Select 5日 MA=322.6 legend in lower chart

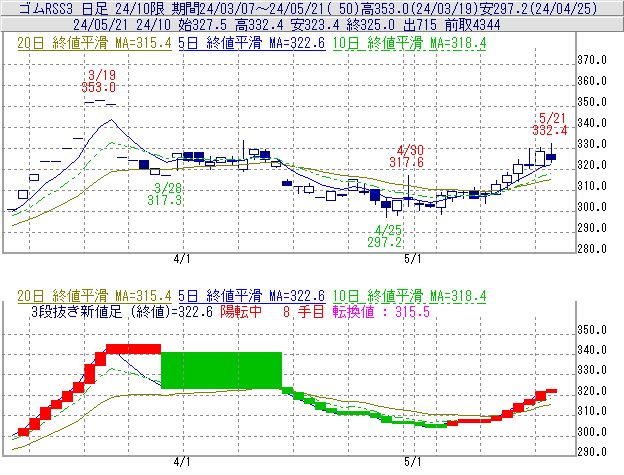252,296
